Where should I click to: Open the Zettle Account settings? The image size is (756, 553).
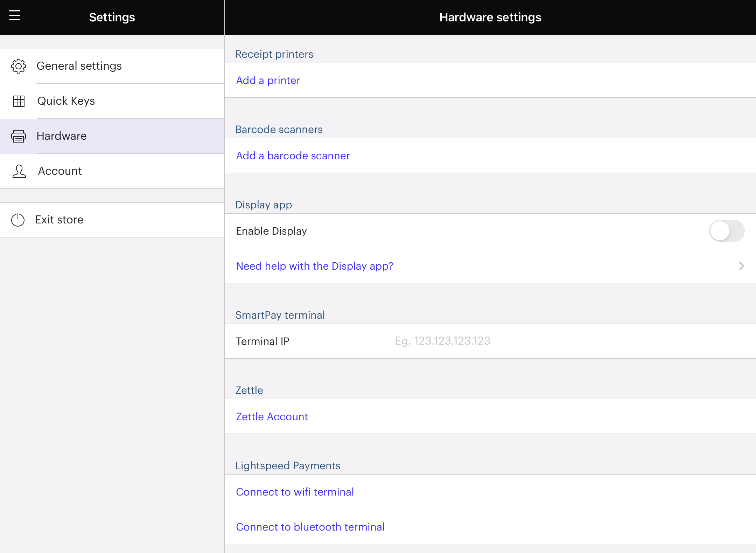point(272,416)
